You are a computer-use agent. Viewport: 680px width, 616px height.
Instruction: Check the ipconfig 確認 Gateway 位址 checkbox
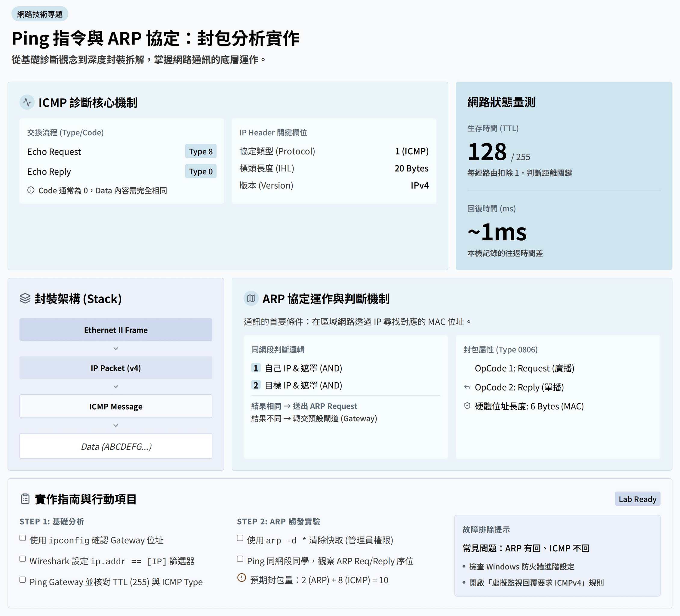(23, 538)
